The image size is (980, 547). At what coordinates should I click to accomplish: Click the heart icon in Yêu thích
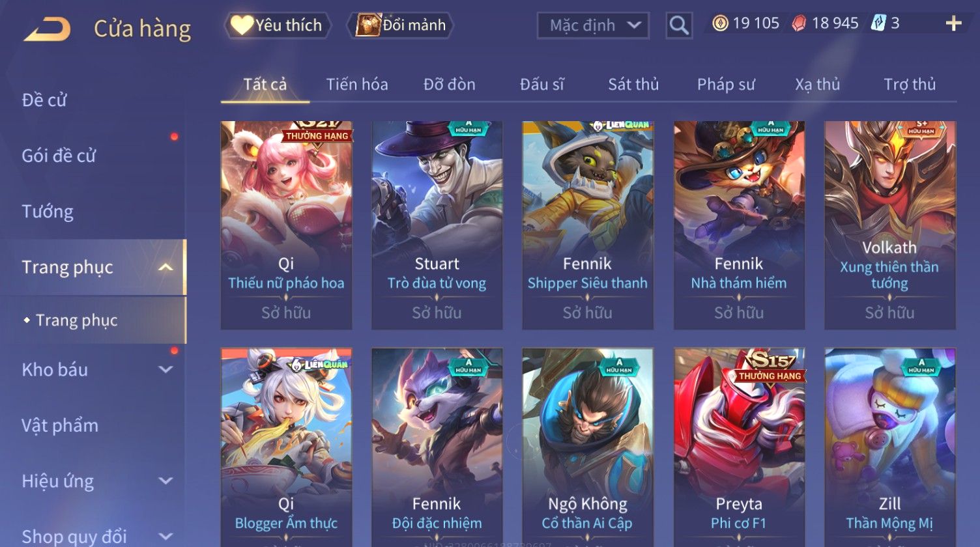[242, 25]
